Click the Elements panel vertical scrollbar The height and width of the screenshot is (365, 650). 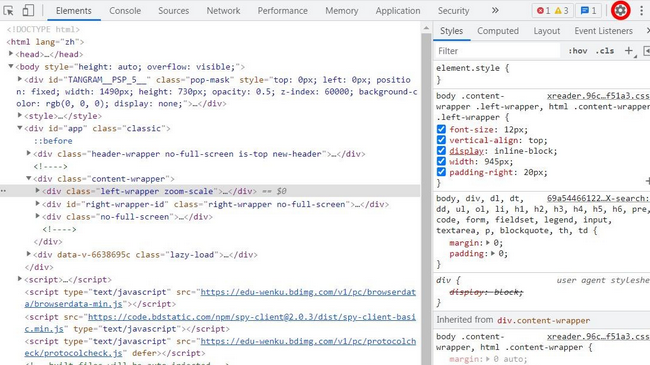426,199
